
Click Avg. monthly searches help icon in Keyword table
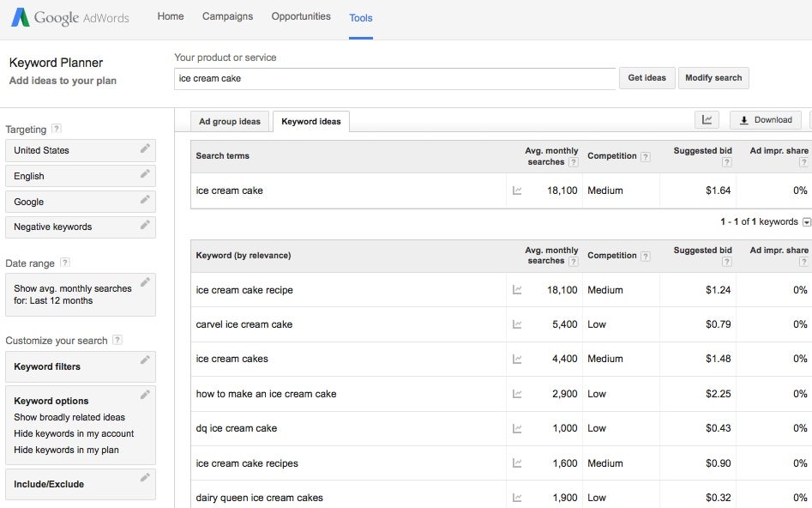tap(574, 261)
